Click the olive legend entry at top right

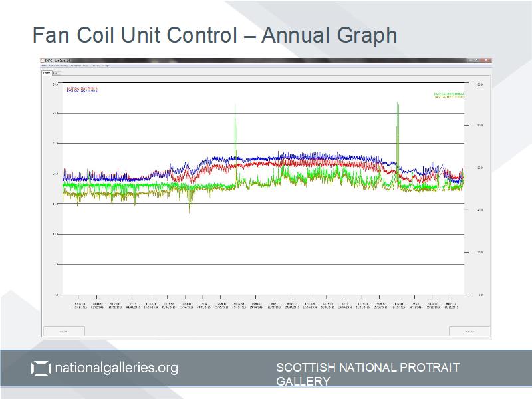click(x=449, y=97)
